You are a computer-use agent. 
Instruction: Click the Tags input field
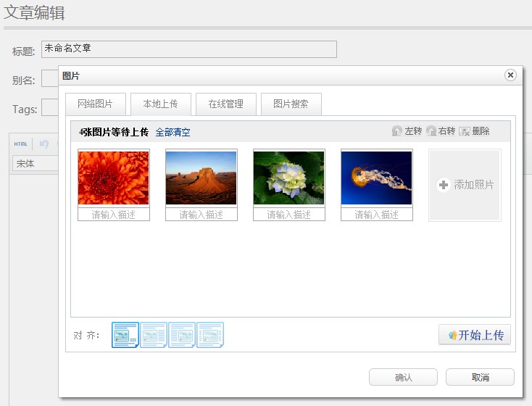pos(50,107)
